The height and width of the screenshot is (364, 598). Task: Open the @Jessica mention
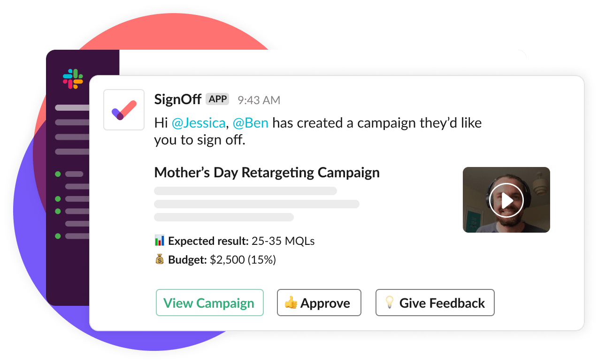click(x=198, y=123)
